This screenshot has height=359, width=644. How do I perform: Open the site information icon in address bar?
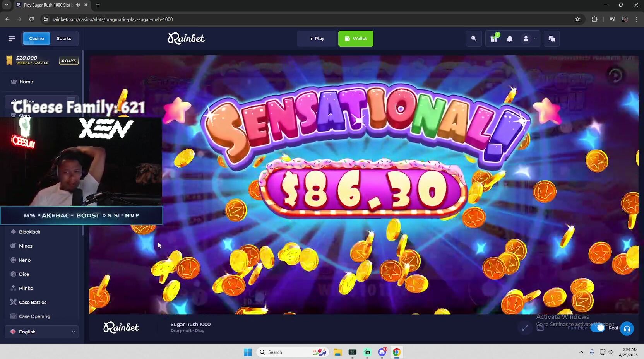(46, 19)
